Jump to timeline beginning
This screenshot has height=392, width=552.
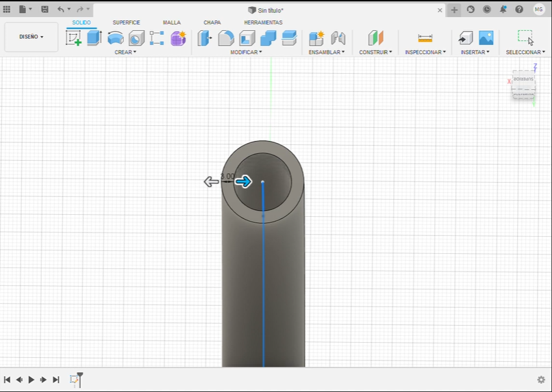click(x=7, y=380)
